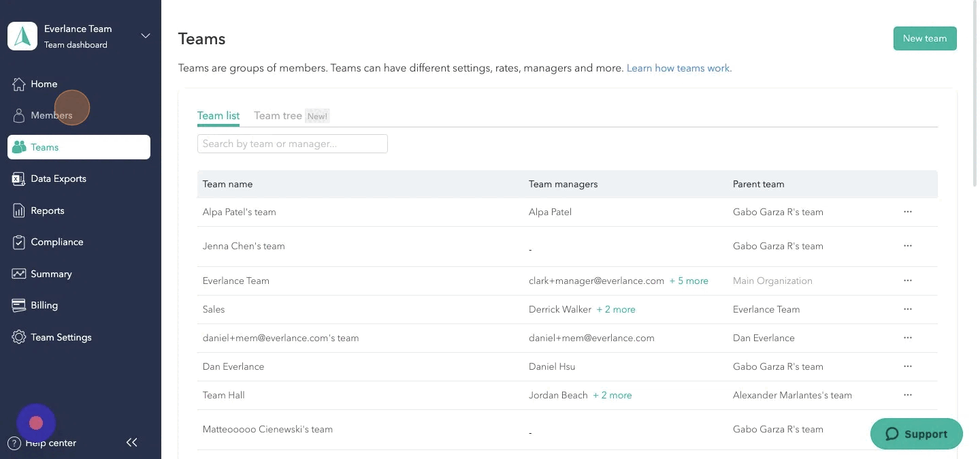Select the Team list tab

[x=218, y=115]
